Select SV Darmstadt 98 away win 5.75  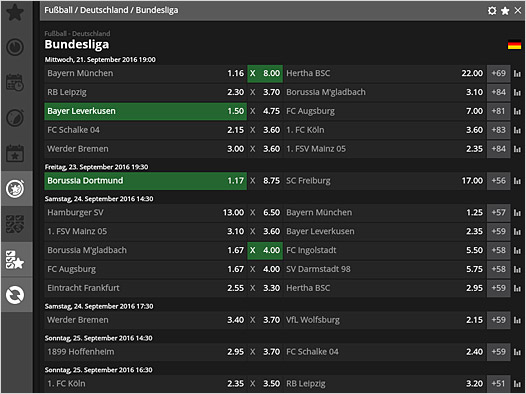385,270
